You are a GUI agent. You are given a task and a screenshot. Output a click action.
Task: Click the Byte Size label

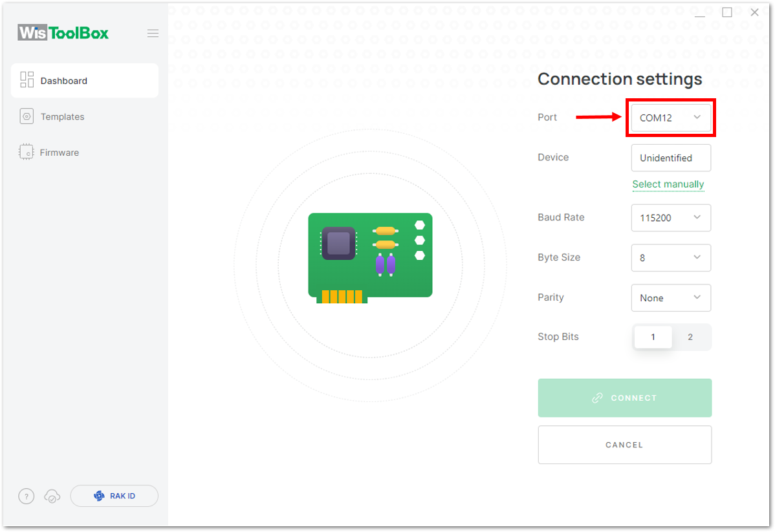pyautogui.click(x=559, y=257)
